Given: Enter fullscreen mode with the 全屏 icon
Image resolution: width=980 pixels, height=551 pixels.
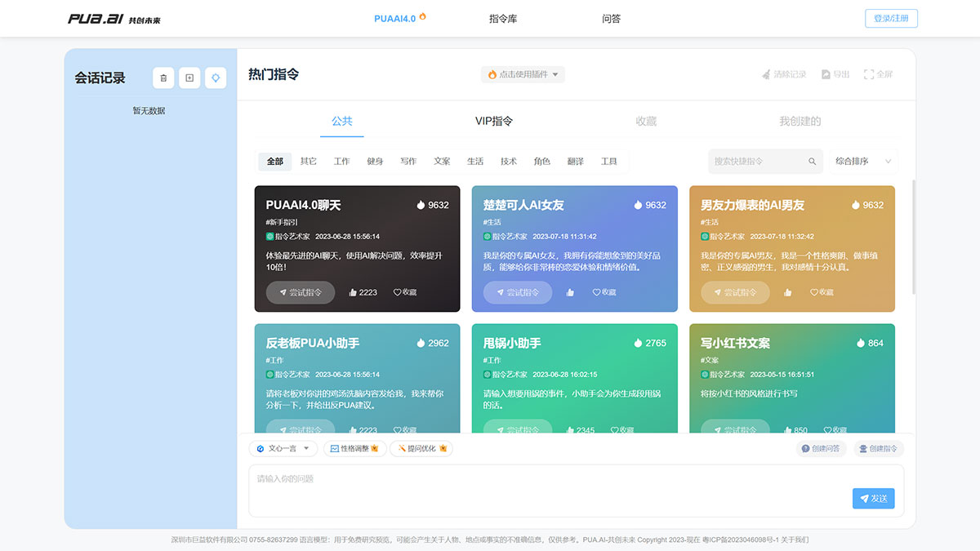Looking at the screenshot, I should click(879, 74).
